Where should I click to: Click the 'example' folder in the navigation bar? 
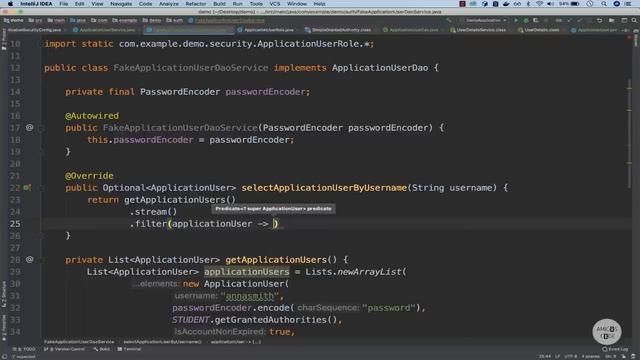point(125,20)
